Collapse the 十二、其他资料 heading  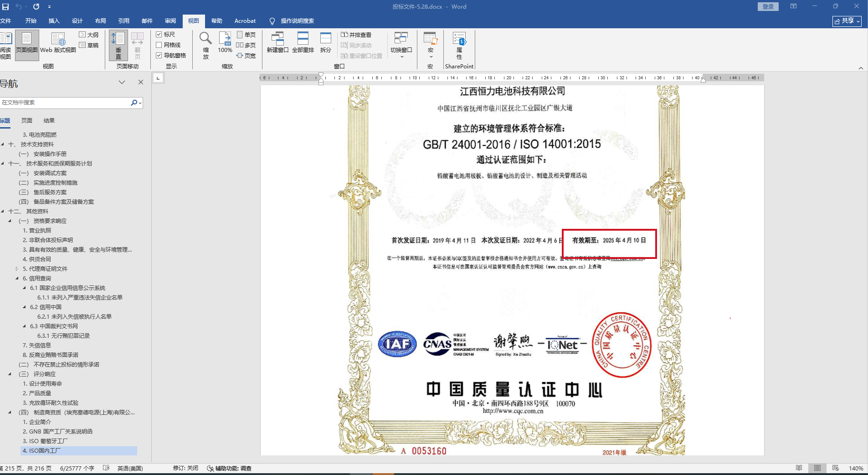tap(3, 212)
